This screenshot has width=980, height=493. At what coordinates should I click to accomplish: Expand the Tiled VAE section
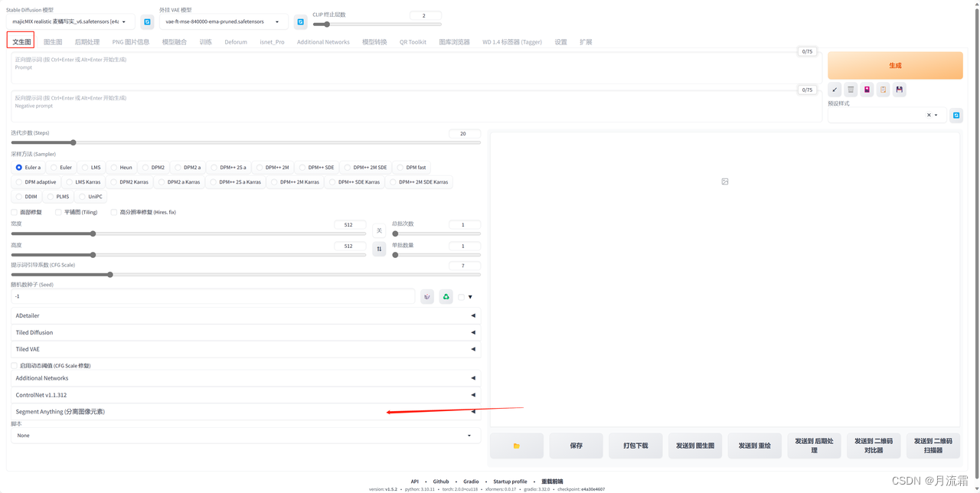click(x=246, y=349)
